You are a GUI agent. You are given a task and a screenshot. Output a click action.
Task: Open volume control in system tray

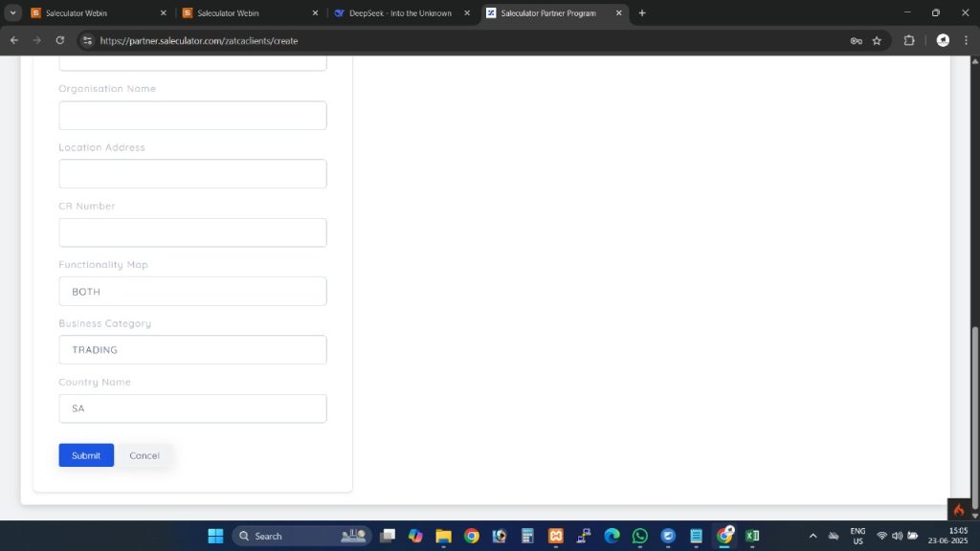click(x=898, y=536)
